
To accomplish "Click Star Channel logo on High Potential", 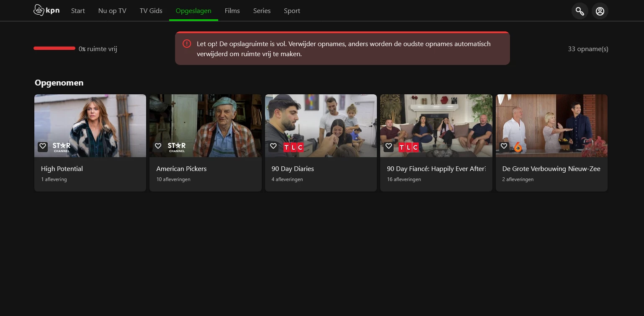I will click(62, 147).
